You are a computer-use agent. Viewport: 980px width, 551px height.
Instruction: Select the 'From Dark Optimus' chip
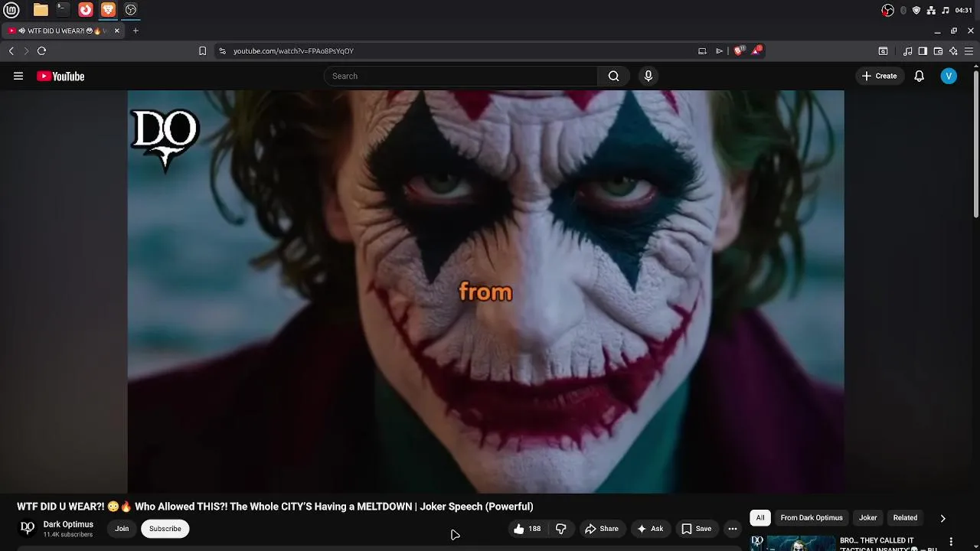click(812, 518)
